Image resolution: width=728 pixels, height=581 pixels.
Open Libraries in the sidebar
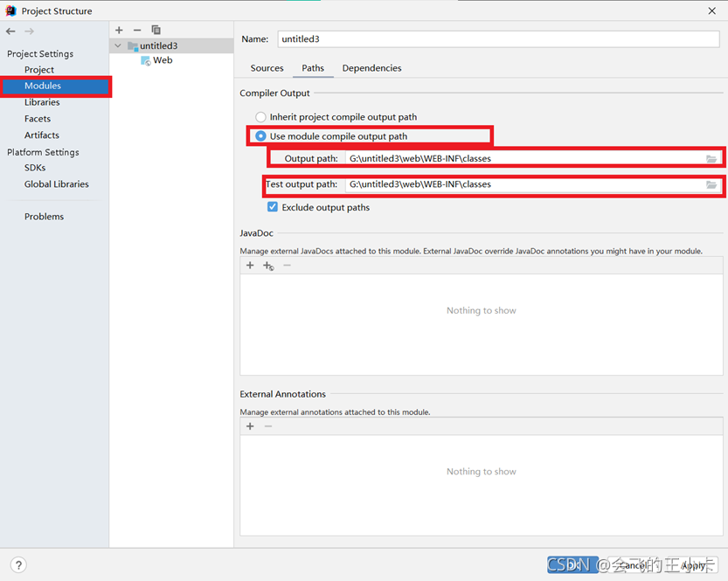coord(42,102)
